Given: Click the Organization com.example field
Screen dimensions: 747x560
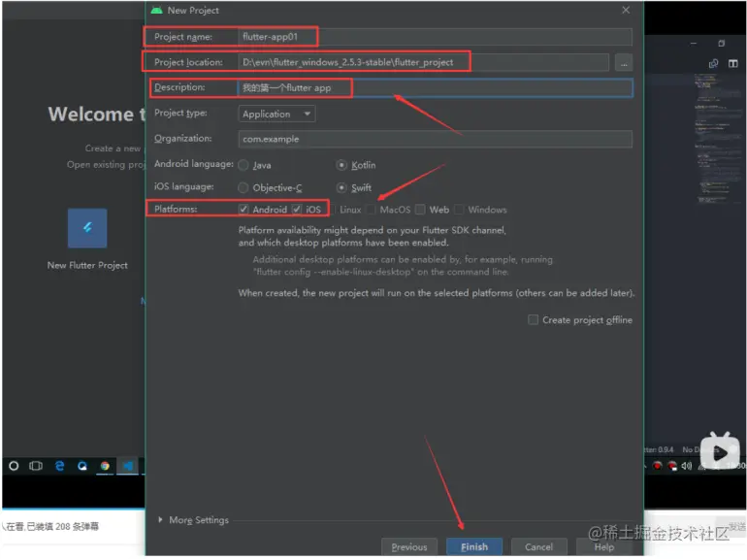Looking at the screenshot, I should 435,139.
